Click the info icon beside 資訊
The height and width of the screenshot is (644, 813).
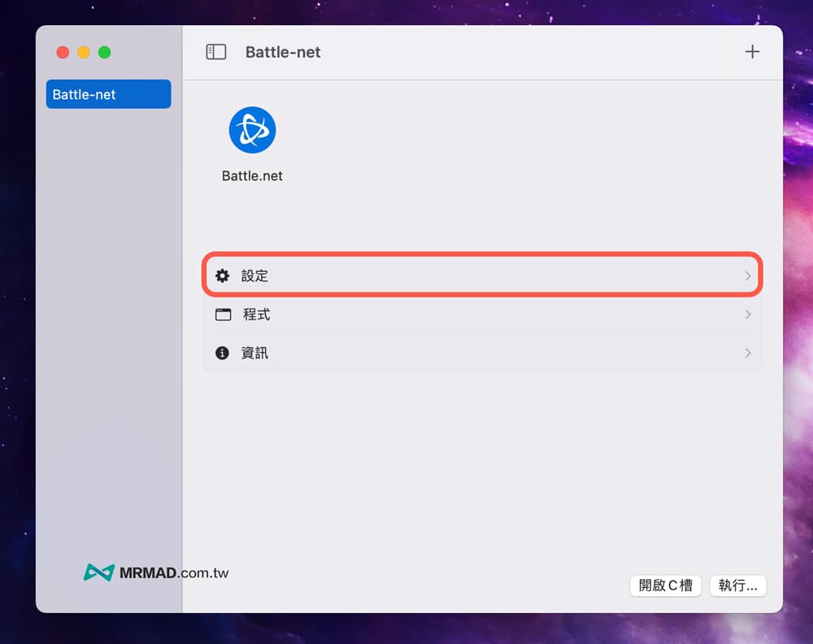(x=222, y=352)
